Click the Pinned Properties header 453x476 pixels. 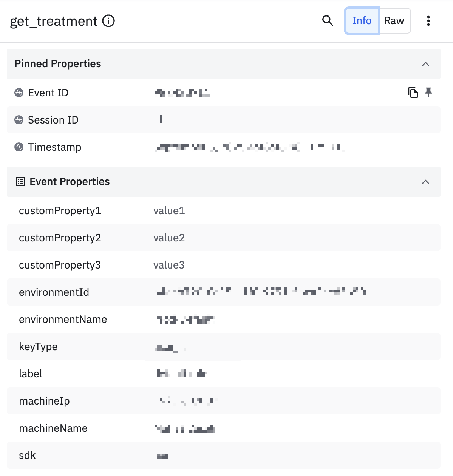[x=58, y=64]
